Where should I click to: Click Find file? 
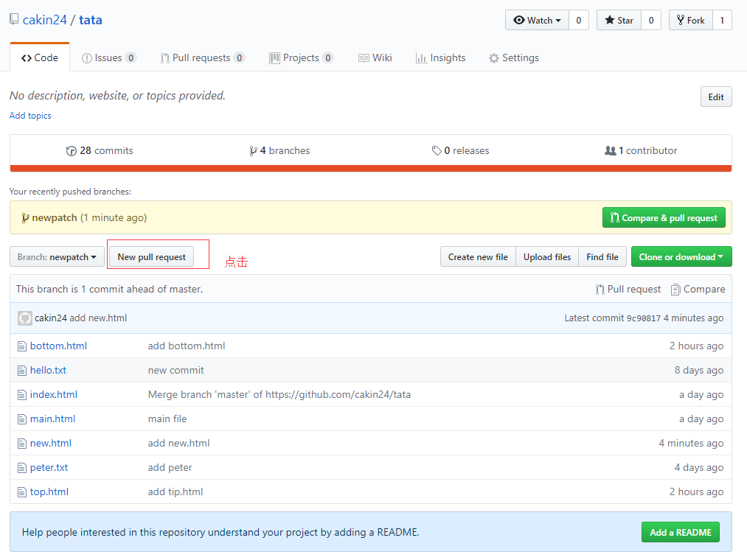click(602, 256)
